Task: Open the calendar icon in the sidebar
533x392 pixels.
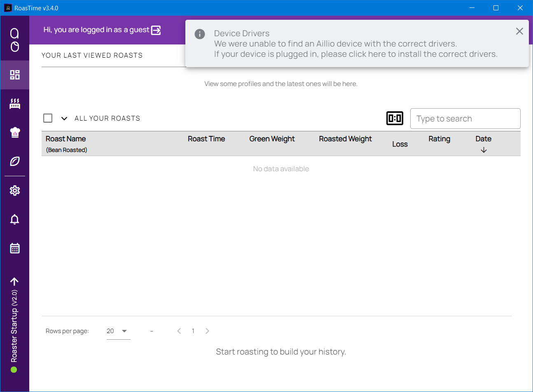Action: coord(15,248)
